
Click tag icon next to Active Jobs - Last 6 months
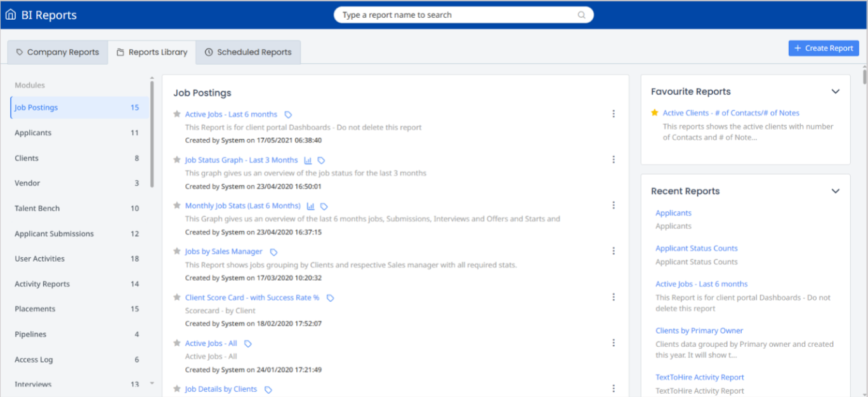288,115
